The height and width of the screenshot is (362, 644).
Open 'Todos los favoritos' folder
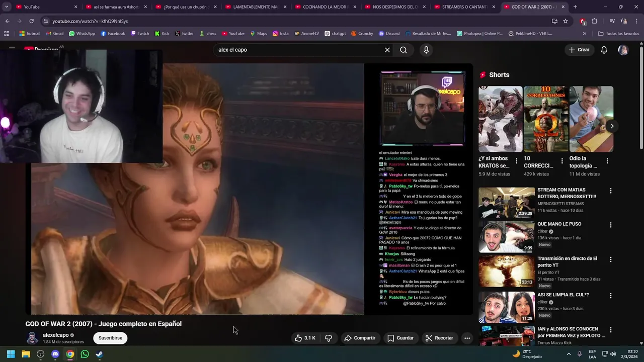pyautogui.click(x=618, y=34)
